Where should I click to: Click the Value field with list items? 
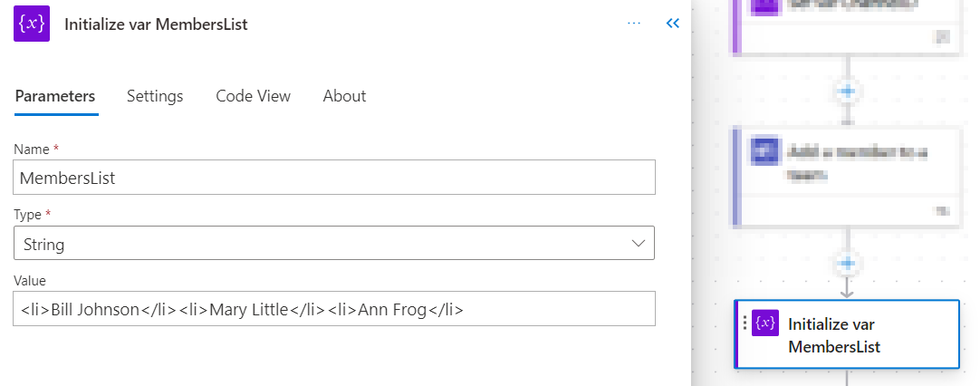[333, 308]
